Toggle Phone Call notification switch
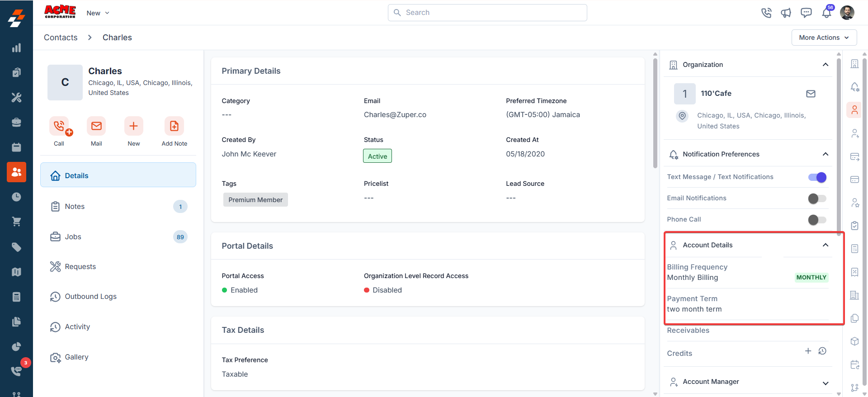Image resolution: width=868 pixels, height=397 pixels. [817, 220]
